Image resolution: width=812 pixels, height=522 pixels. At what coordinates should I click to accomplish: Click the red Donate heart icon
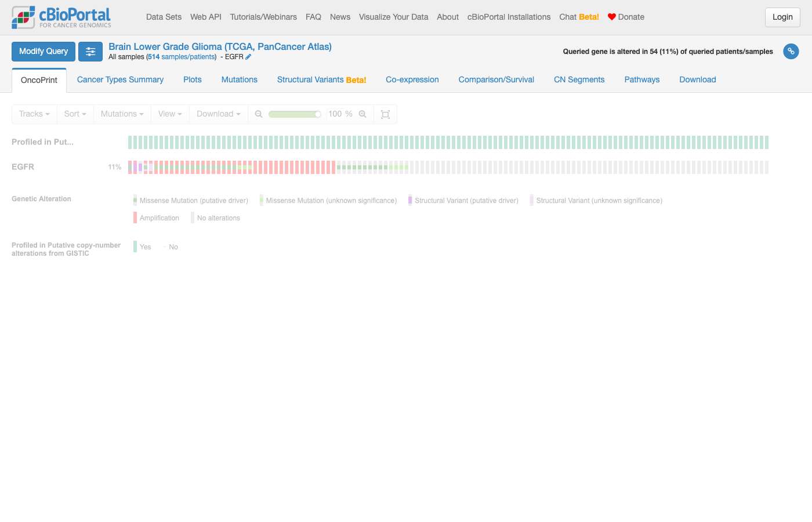coord(611,17)
